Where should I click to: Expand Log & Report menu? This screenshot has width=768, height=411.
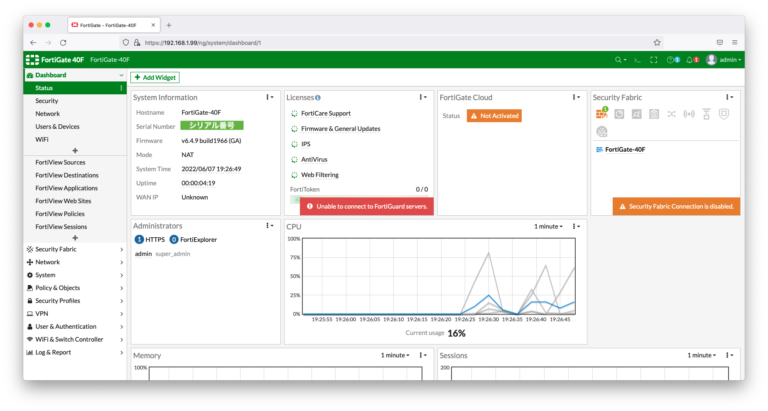click(x=75, y=353)
